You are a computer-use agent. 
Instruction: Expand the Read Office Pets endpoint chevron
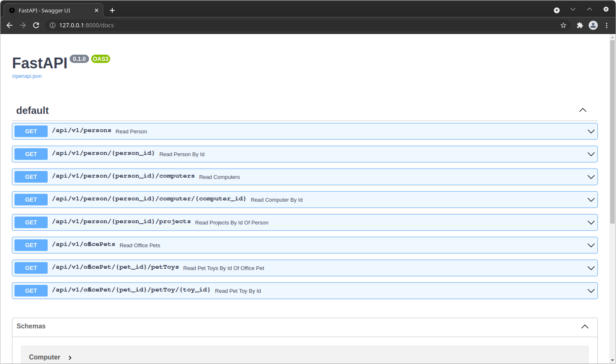591,245
